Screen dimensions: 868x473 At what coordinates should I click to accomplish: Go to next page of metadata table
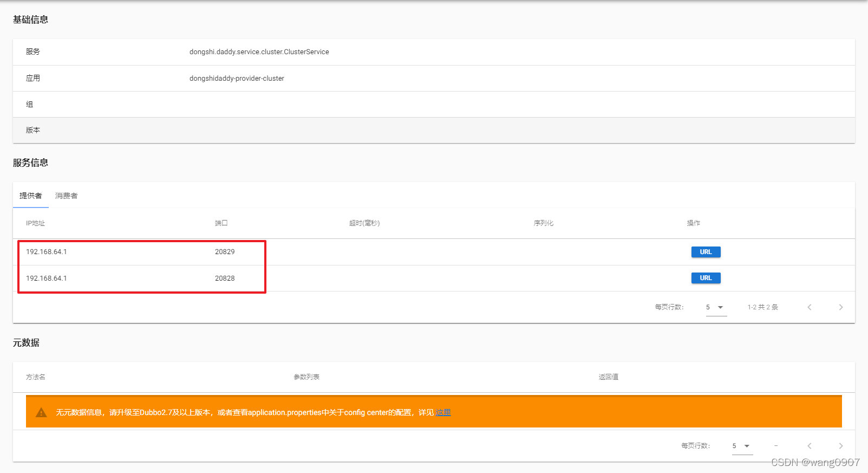click(841, 446)
